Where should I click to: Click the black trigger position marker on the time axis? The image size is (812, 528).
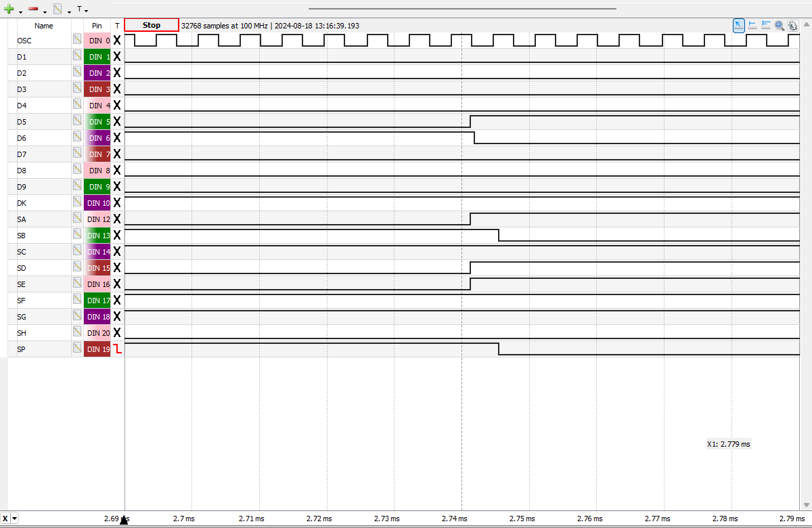coord(124,521)
